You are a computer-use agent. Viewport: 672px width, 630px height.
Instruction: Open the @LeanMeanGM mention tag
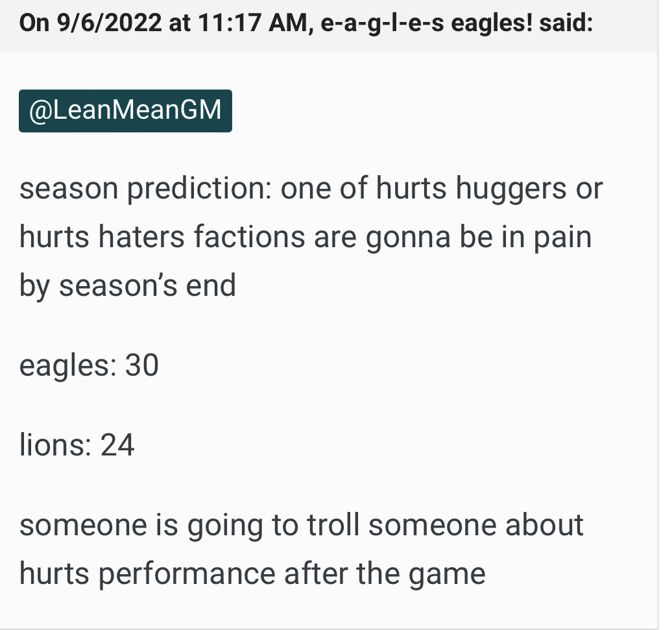(x=125, y=110)
